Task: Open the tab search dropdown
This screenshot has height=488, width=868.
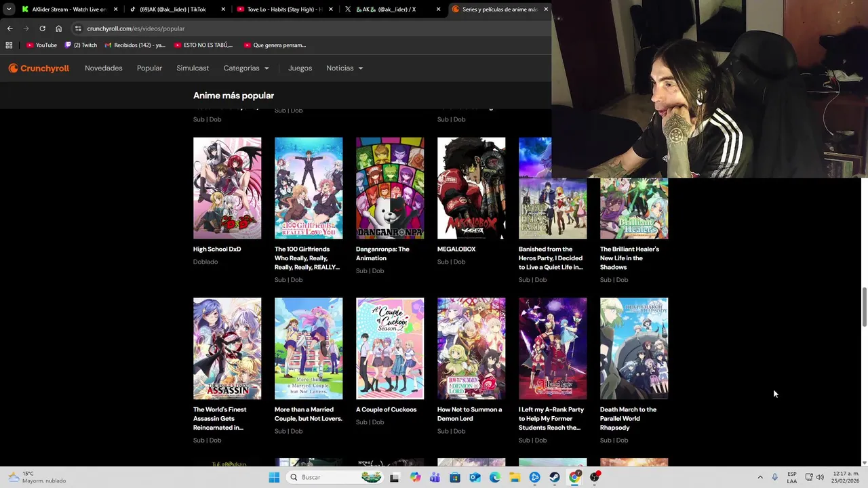Action: [9, 9]
